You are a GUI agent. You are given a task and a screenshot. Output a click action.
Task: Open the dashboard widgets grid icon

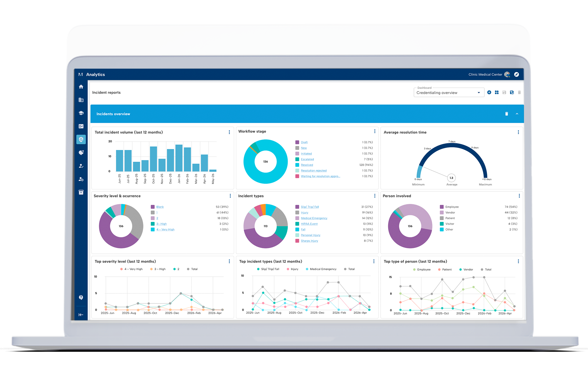click(x=497, y=92)
